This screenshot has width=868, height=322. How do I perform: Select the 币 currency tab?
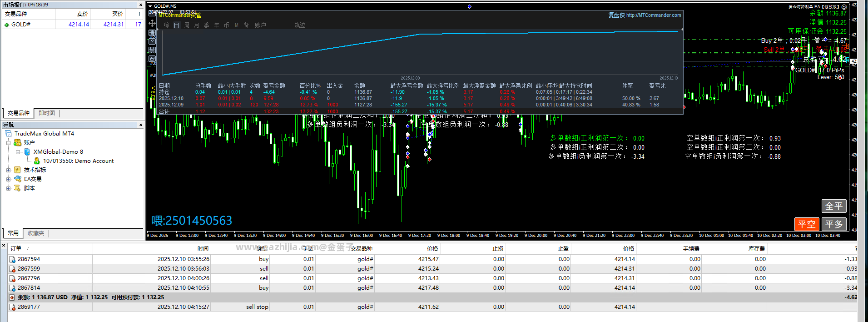click(227, 25)
